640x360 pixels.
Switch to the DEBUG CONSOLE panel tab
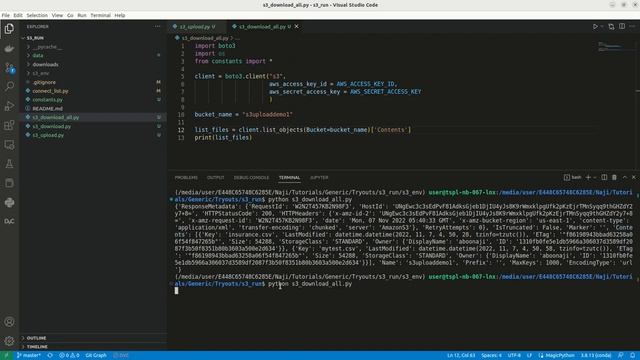coord(251,178)
